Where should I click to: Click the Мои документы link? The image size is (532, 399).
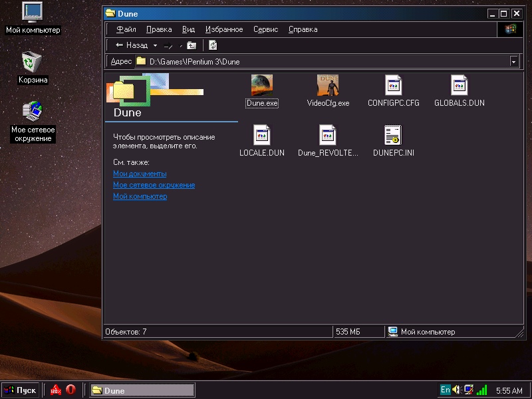click(x=140, y=174)
